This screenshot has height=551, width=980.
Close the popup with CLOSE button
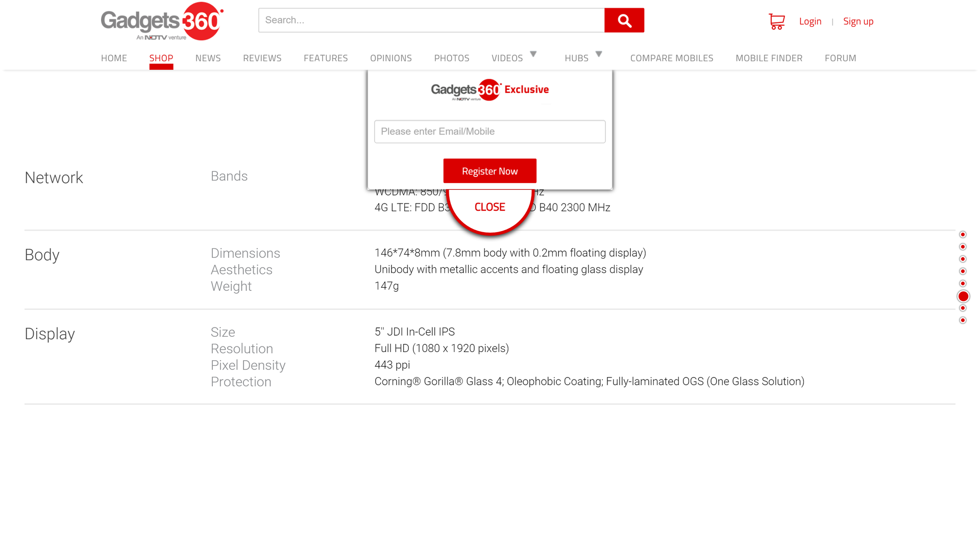click(x=489, y=207)
